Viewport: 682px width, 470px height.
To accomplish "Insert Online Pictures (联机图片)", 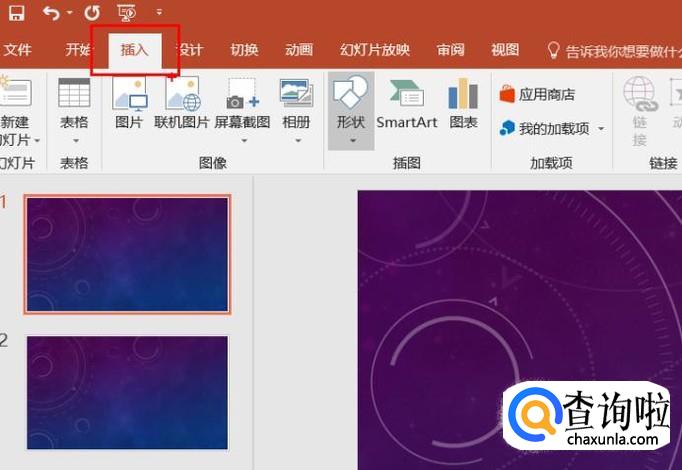I will pos(182,104).
